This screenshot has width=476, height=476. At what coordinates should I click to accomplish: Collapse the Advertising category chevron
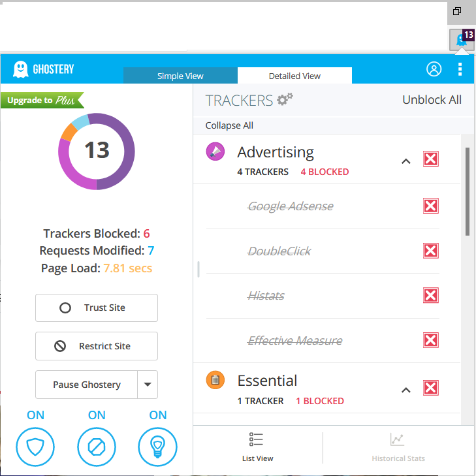[x=406, y=161]
